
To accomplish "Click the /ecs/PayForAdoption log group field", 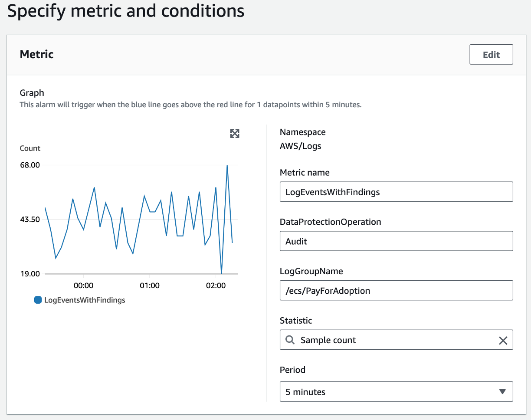I will [x=396, y=290].
